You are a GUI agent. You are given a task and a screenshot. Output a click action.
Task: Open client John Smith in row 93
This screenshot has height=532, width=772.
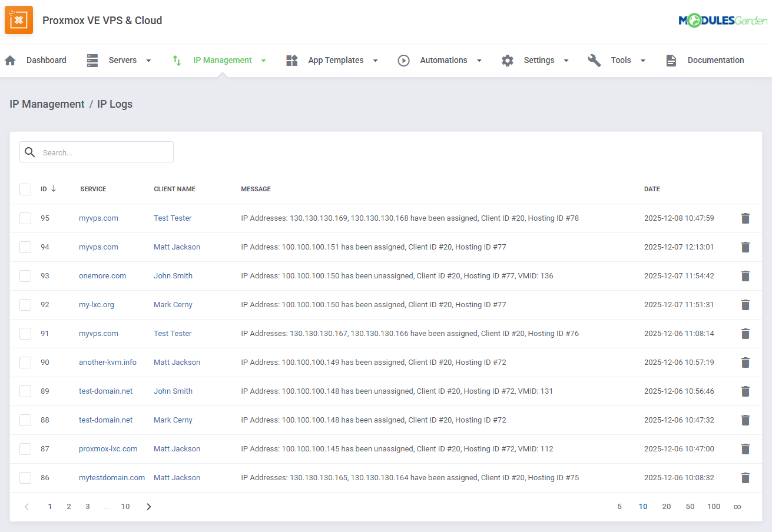pyautogui.click(x=173, y=276)
